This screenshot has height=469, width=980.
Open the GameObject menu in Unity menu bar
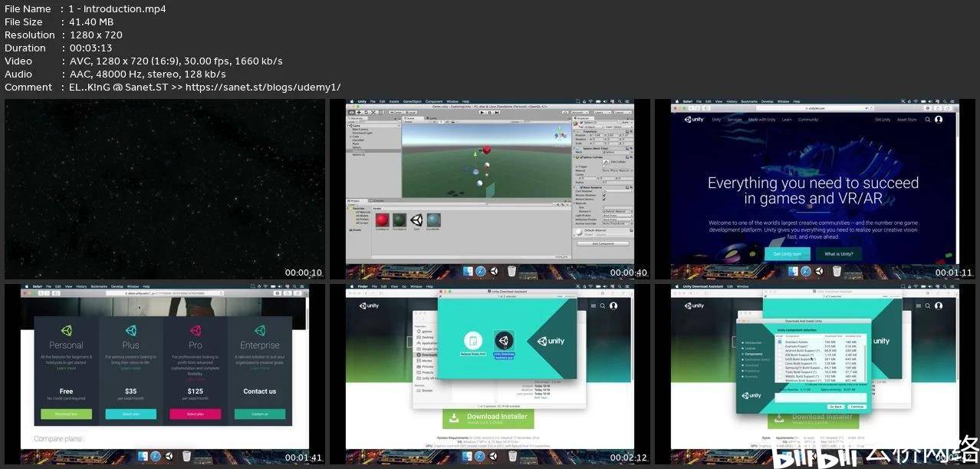tap(413, 101)
